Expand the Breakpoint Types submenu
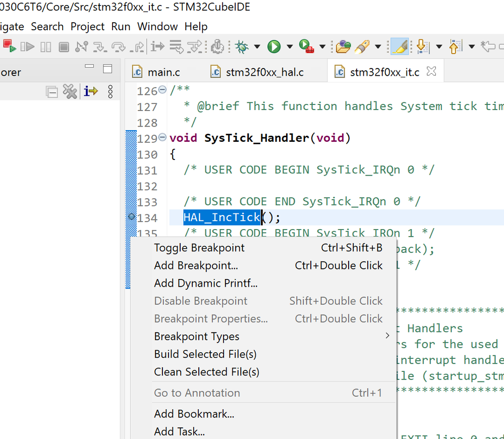The image size is (504, 439). (x=263, y=337)
